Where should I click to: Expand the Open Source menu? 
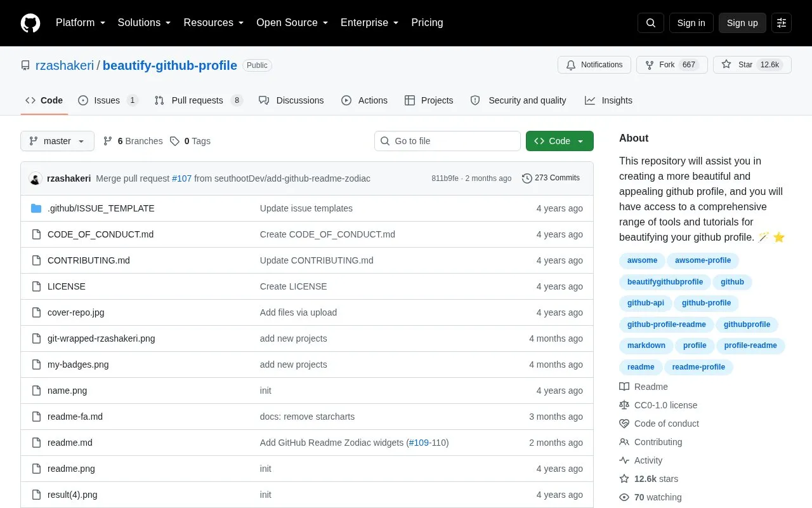(x=292, y=23)
